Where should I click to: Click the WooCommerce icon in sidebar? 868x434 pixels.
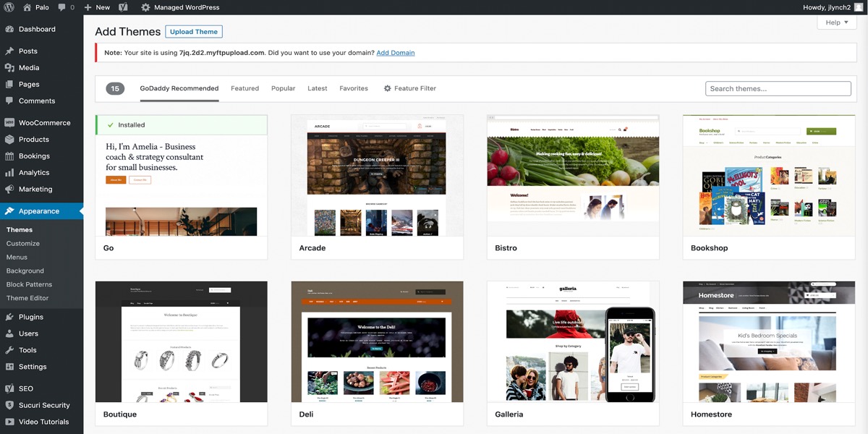tap(9, 123)
